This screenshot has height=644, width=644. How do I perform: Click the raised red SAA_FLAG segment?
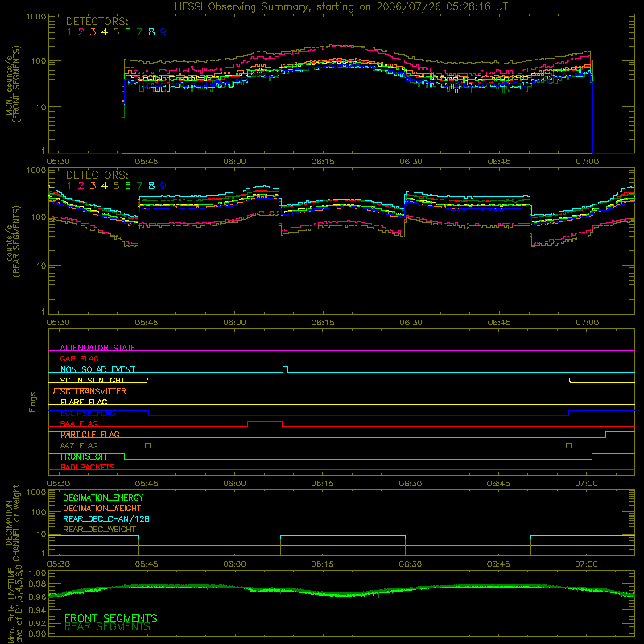(x=265, y=422)
